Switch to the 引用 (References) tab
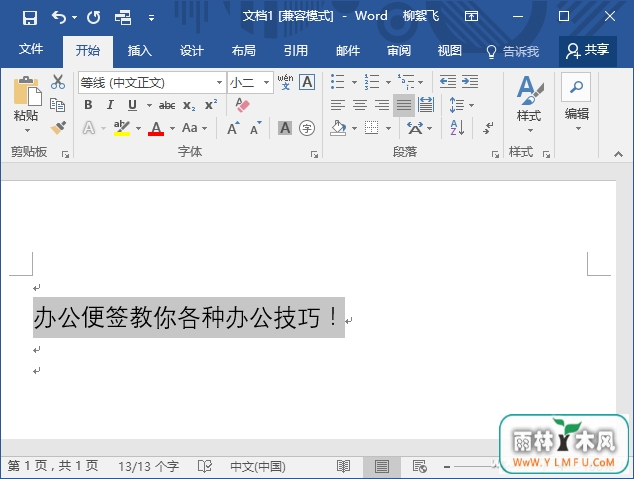This screenshot has width=634, height=479. (x=296, y=51)
